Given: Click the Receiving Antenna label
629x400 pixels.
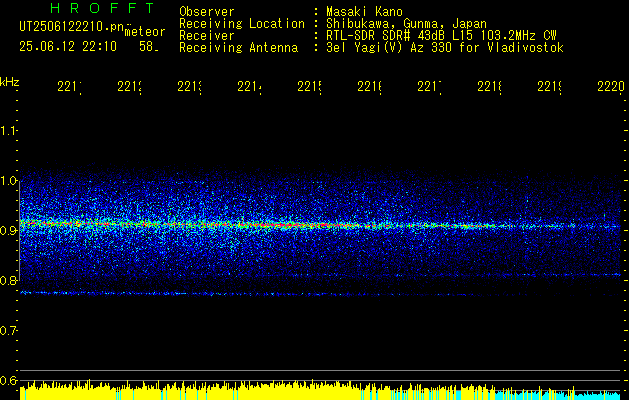Looking at the screenshot, I should coord(239,48).
